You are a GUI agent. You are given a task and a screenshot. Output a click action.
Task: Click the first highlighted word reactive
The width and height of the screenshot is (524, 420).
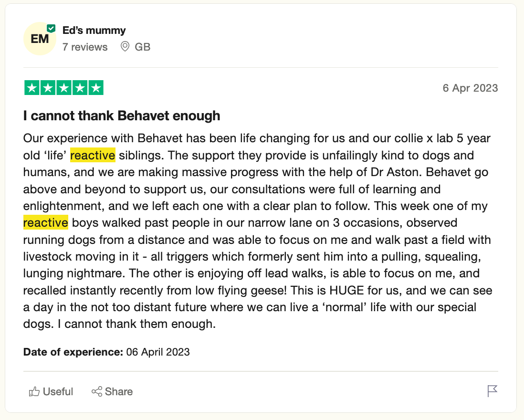pyautogui.click(x=93, y=155)
